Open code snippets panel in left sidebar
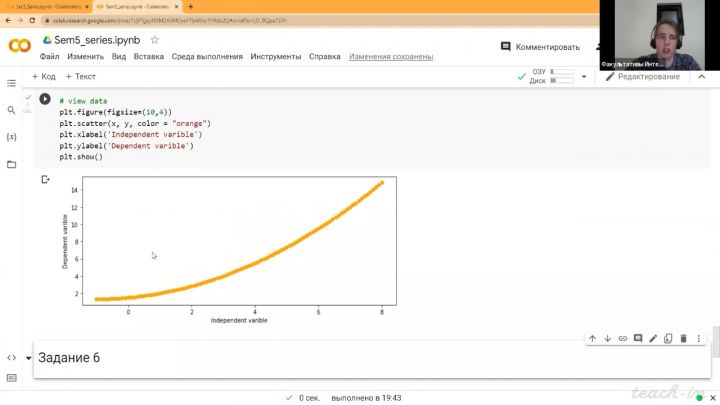 (11, 357)
